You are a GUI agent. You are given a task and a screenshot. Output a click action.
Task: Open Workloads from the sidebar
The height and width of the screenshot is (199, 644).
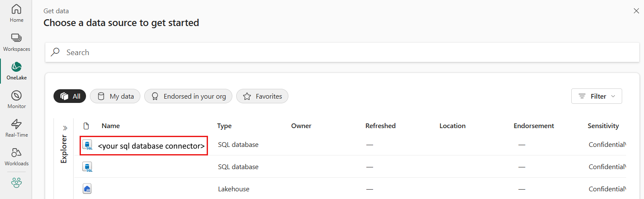tap(16, 157)
